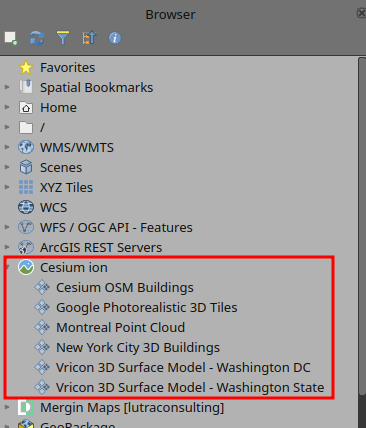
Task: Click the ArcGIS REST Servers icon
Action: pos(26,247)
